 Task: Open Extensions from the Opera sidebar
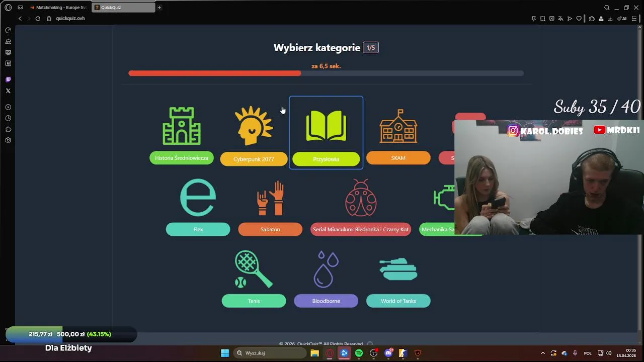pos(8,129)
